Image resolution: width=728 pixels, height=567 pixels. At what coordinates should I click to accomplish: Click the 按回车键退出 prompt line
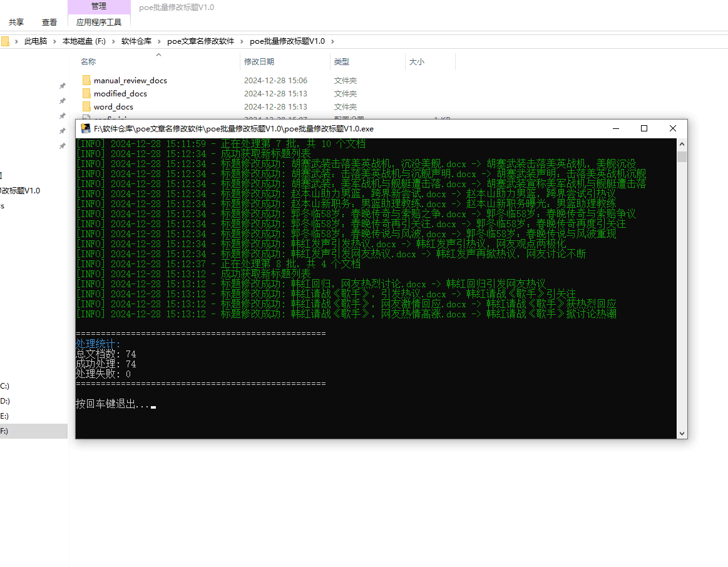[116, 404]
